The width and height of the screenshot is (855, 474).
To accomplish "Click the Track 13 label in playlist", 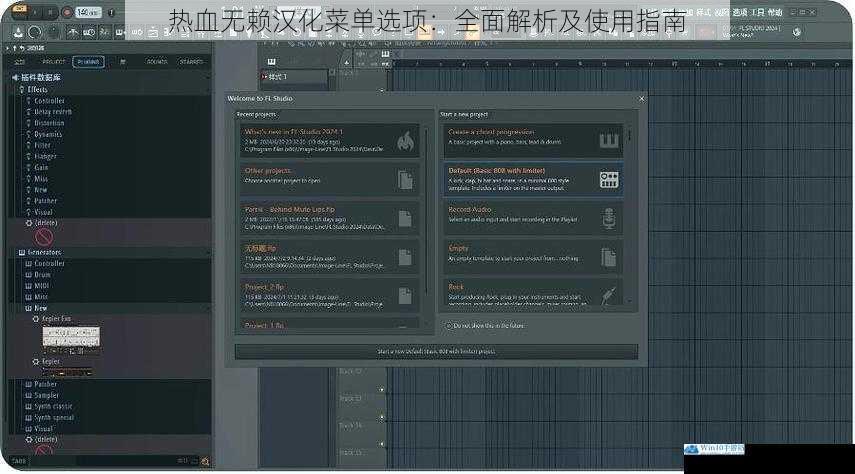I will [350, 398].
